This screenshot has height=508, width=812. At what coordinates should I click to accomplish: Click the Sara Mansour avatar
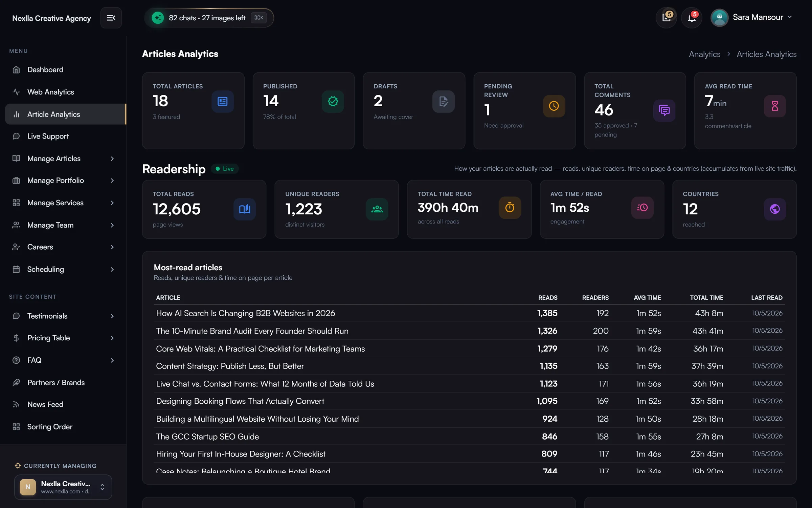pos(720,17)
